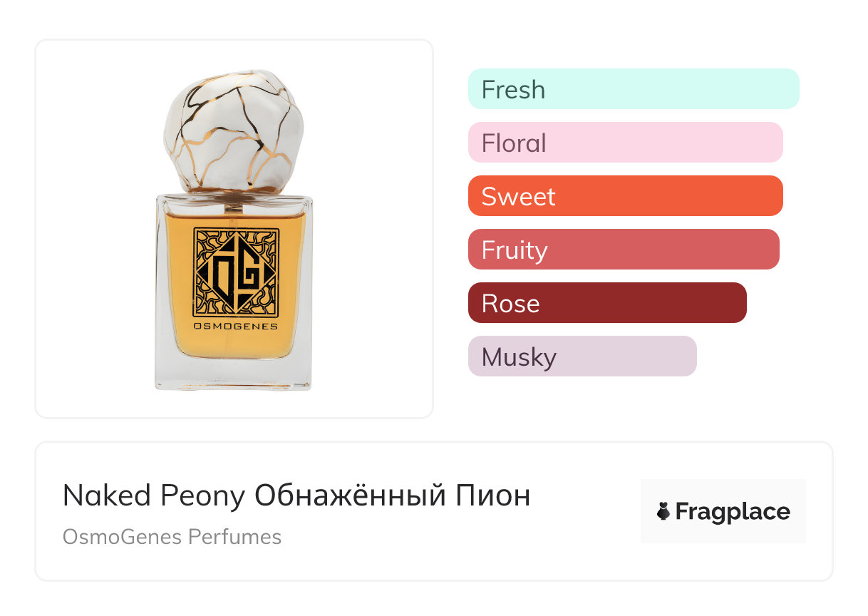Click the OG diamond emblem on bottle
The height and width of the screenshot is (616, 868).
pyautogui.click(x=236, y=272)
